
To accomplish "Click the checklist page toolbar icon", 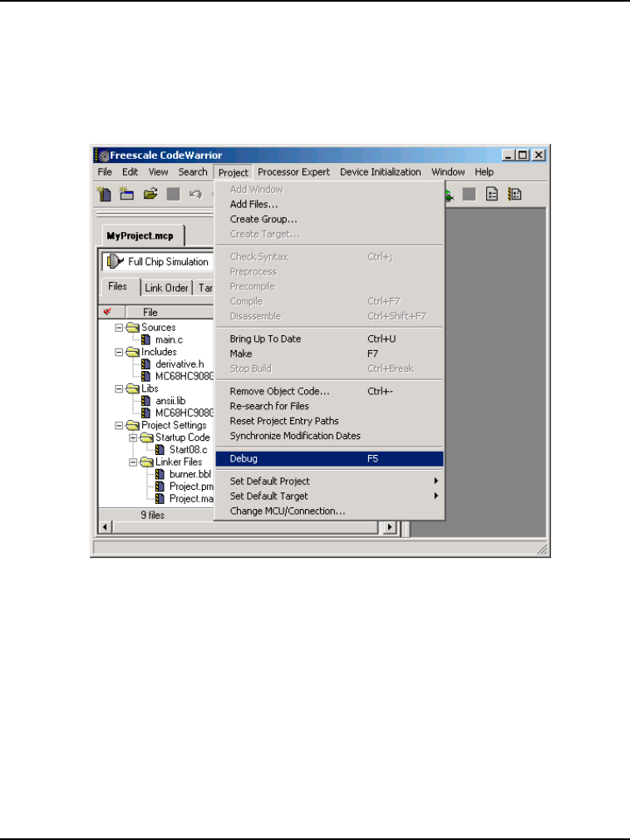I will (492, 194).
